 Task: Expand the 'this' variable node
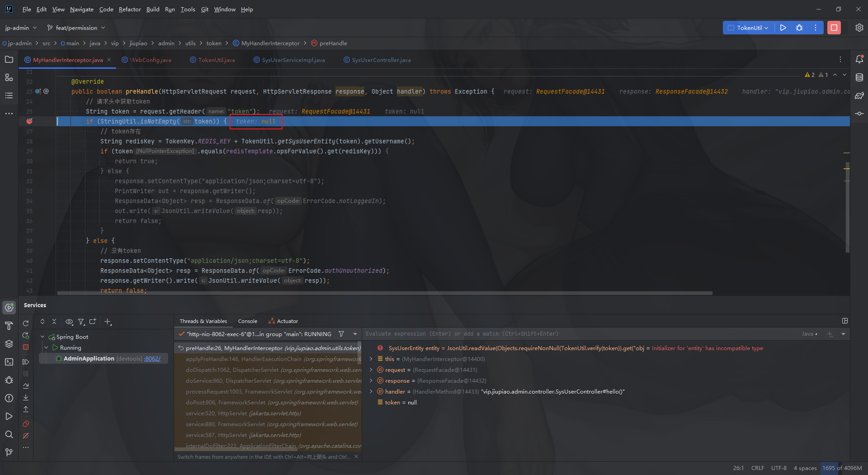[371, 359]
